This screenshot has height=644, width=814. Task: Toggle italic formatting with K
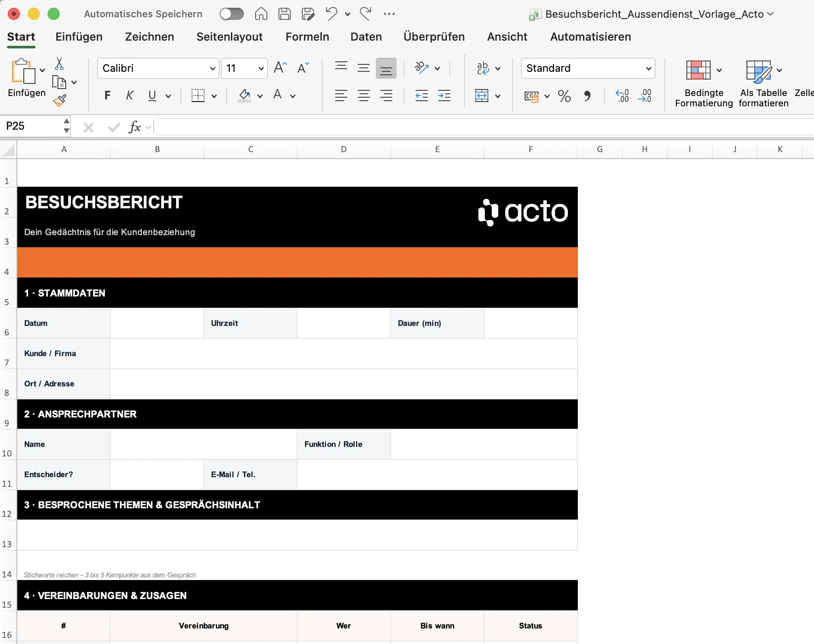point(130,95)
